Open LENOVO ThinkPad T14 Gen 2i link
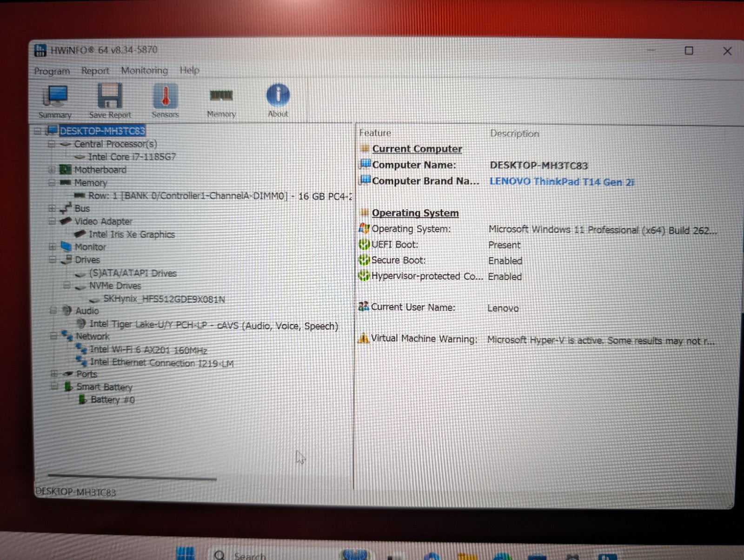744x560 pixels. tap(562, 181)
